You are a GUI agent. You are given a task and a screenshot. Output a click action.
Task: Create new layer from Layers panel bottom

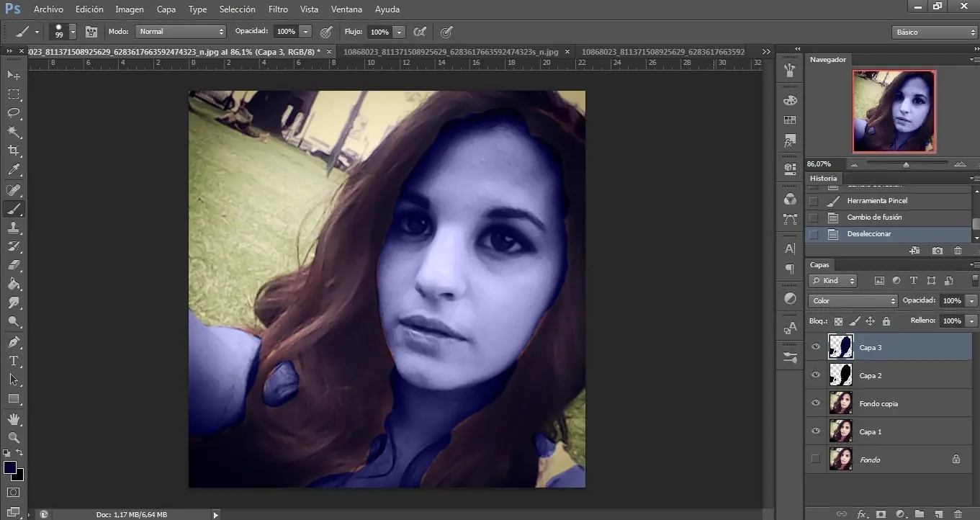click(x=938, y=514)
